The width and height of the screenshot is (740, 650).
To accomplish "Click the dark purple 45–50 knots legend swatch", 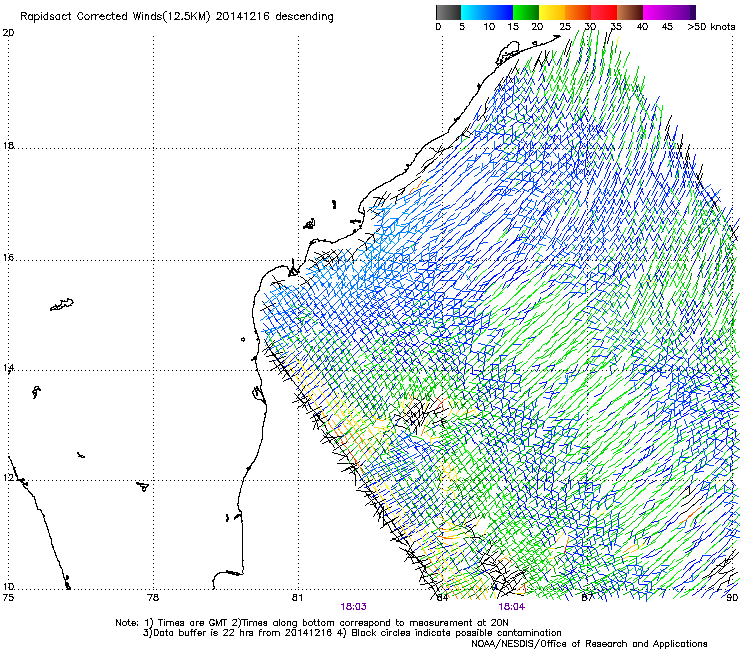I will pos(682,12).
